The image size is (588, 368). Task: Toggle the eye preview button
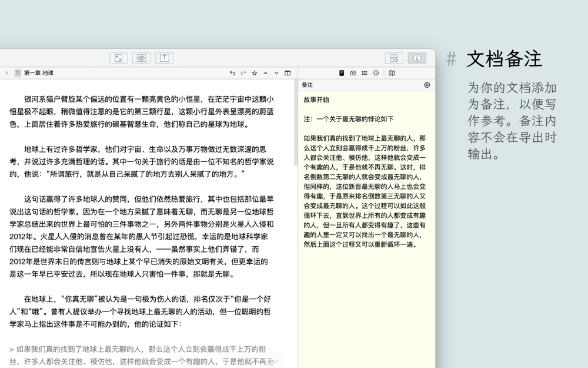(141, 58)
